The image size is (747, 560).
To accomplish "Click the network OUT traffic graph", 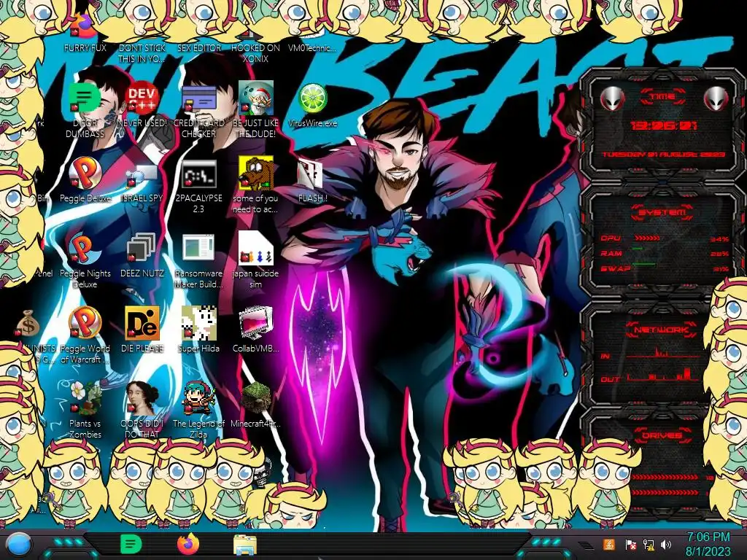I will (x=663, y=374).
